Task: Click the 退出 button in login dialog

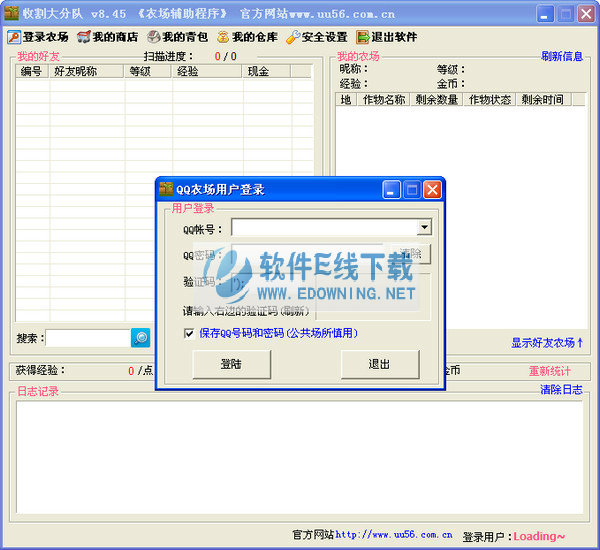Action: pos(380,364)
